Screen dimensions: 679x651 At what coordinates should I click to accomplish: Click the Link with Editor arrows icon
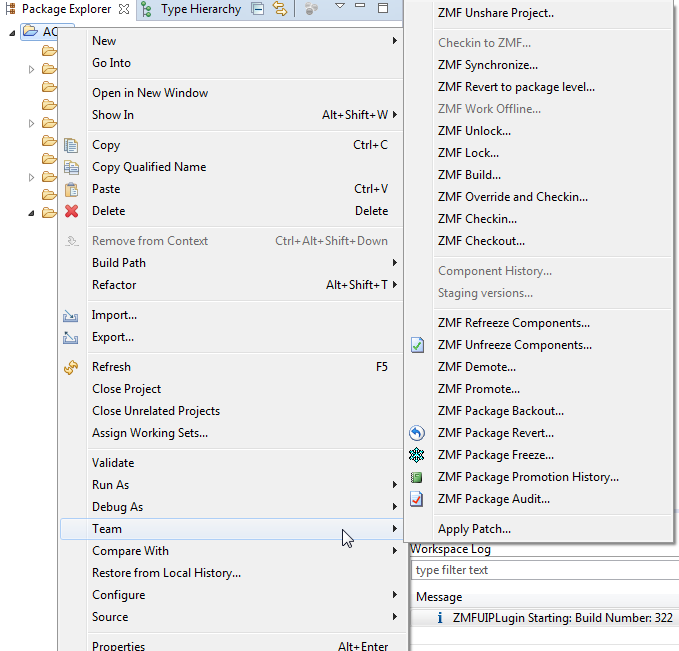click(280, 9)
